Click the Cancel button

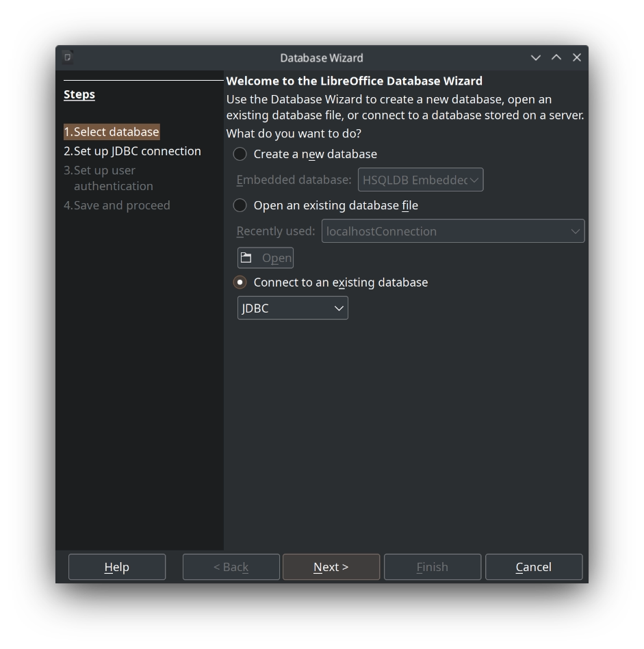click(533, 567)
